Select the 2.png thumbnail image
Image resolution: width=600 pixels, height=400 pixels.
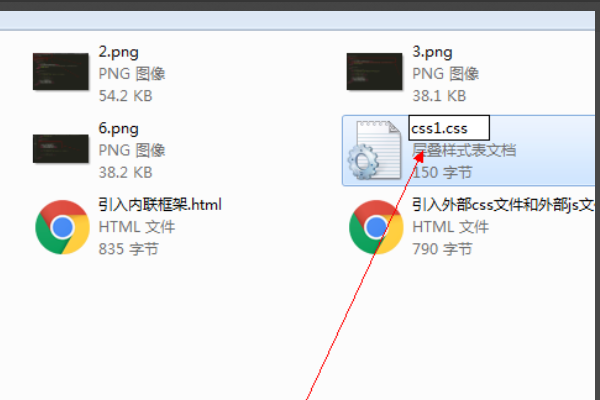60,72
